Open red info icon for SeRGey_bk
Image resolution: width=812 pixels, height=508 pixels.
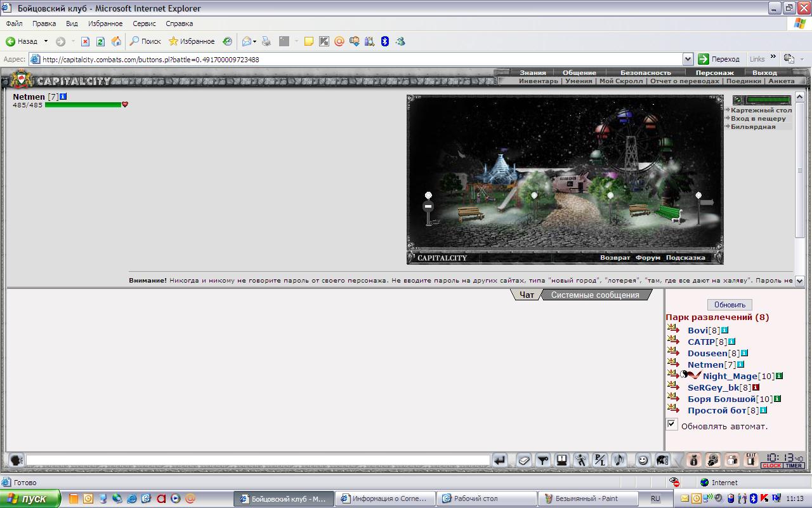(756, 387)
